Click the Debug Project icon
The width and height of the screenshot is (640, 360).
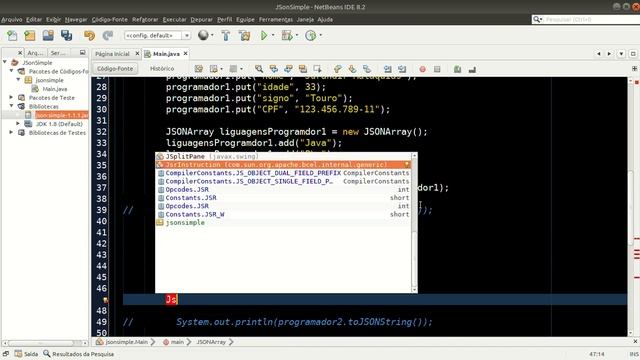[287, 36]
